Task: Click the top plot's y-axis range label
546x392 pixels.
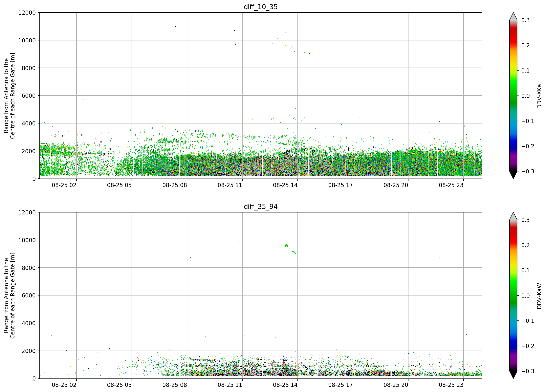Action: pyautogui.click(x=9, y=96)
